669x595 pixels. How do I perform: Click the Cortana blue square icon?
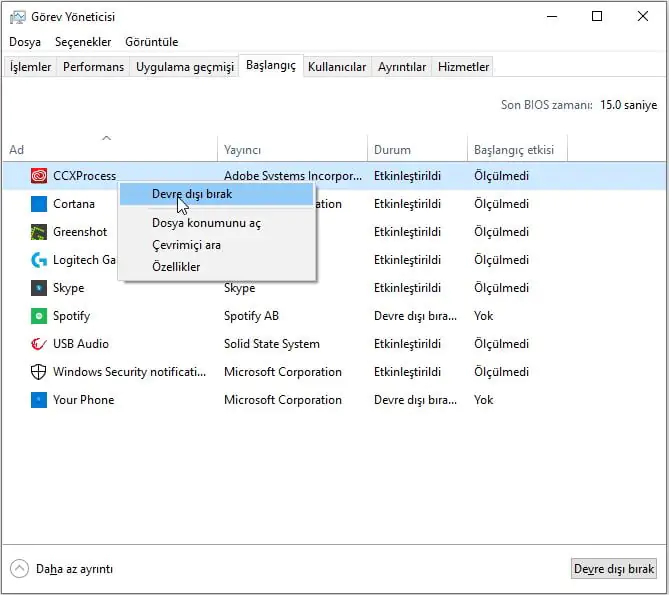[39, 204]
